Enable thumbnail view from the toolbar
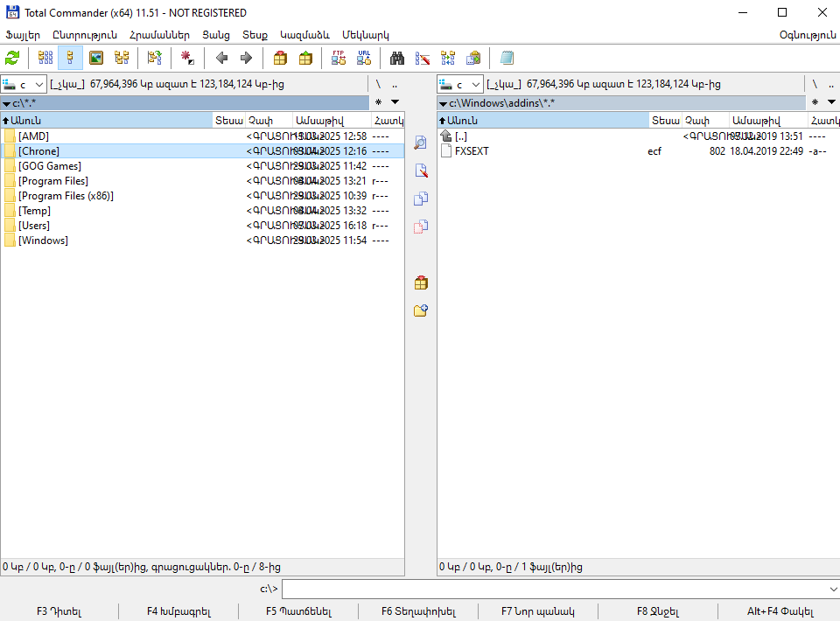The height and width of the screenshot is (621, 840). (96, 58)
